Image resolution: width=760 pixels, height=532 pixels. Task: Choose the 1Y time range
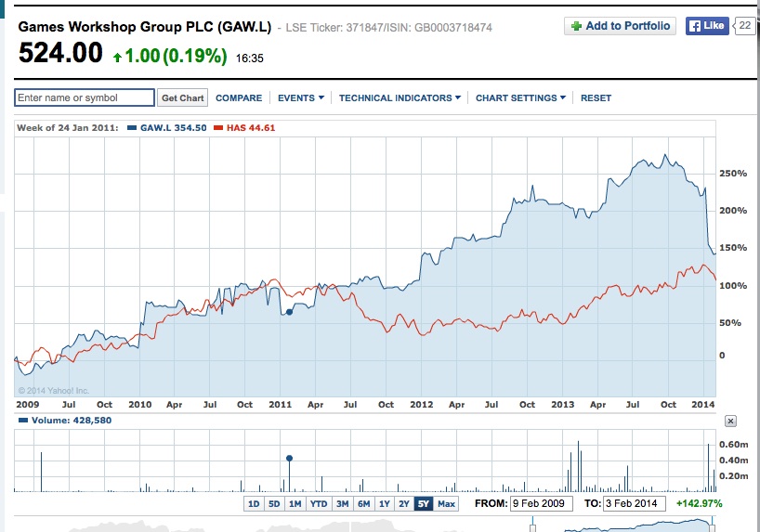pos(384,504)
